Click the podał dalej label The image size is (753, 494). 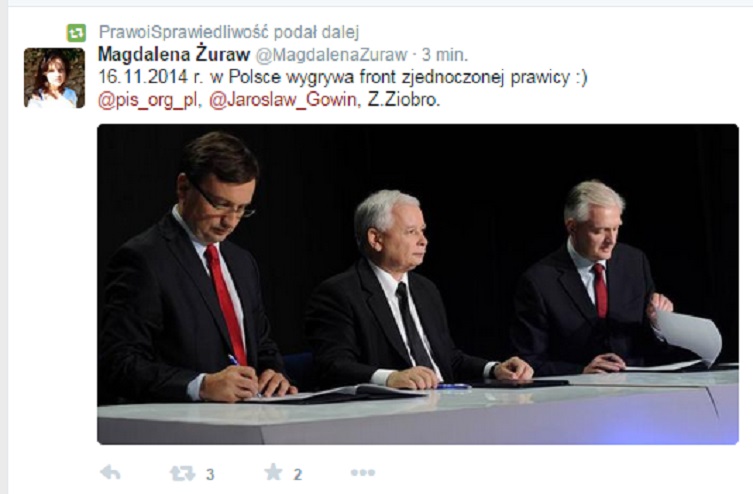(x=316, y=32)
